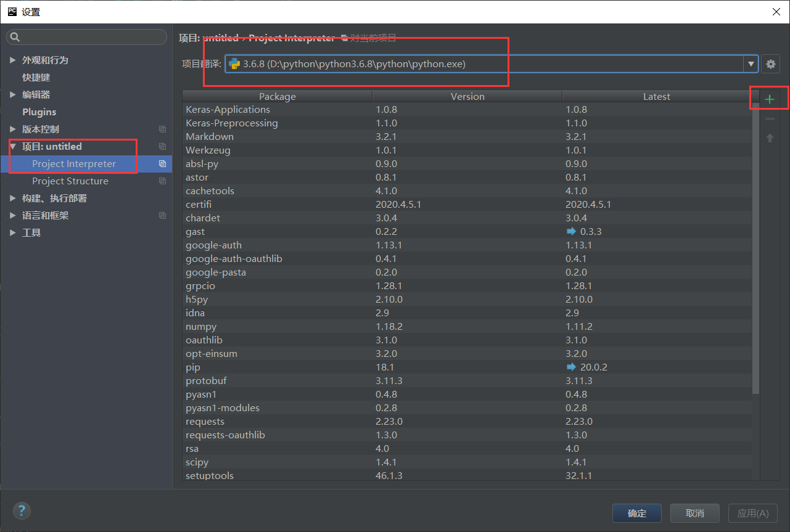Select the scipy package row

click(467, 462)
